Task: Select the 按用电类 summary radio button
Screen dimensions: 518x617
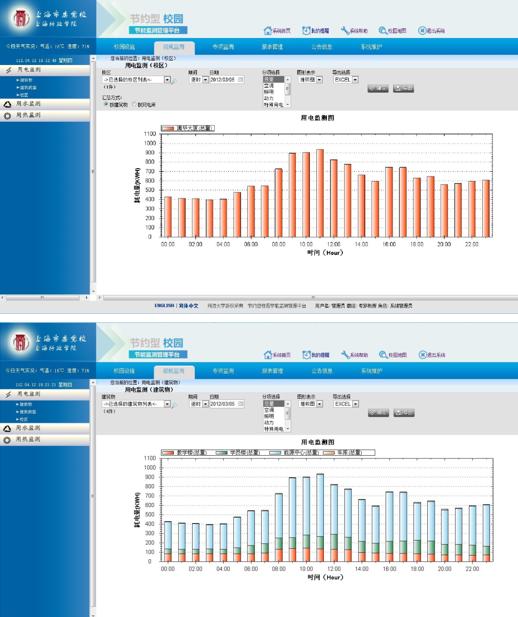Action: tap(134, 105)
